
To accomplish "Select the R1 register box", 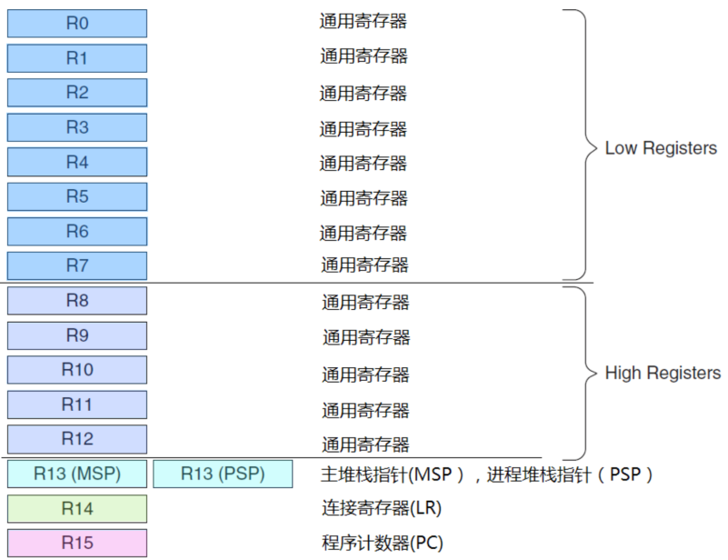I will click(77, 58).
